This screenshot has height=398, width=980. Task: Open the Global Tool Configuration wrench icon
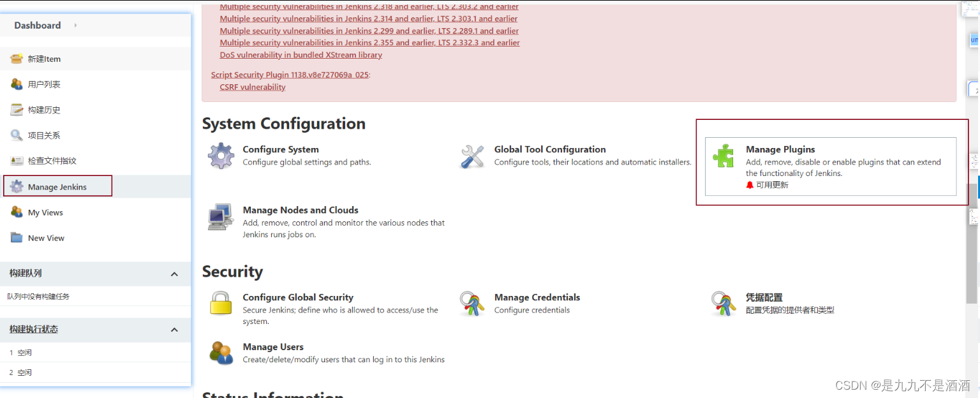pos(473,156)
